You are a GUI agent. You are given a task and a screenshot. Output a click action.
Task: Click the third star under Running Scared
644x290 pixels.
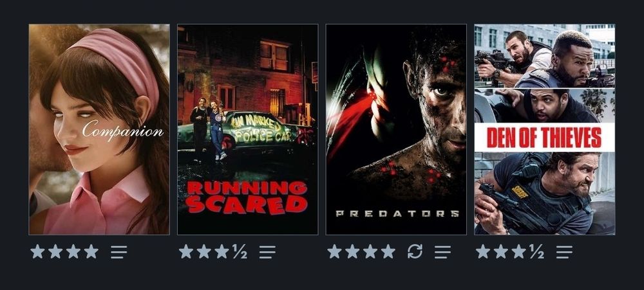click(222, 251)
